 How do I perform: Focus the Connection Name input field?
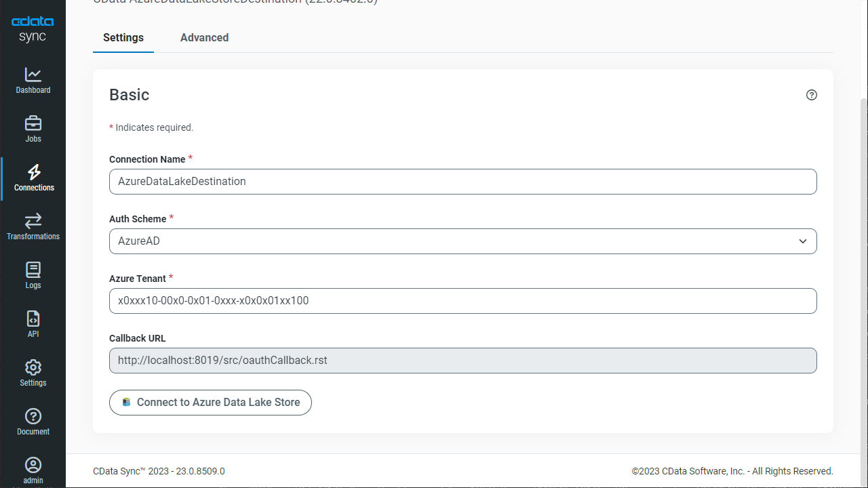pyautogui.click(x=463, y=182)
